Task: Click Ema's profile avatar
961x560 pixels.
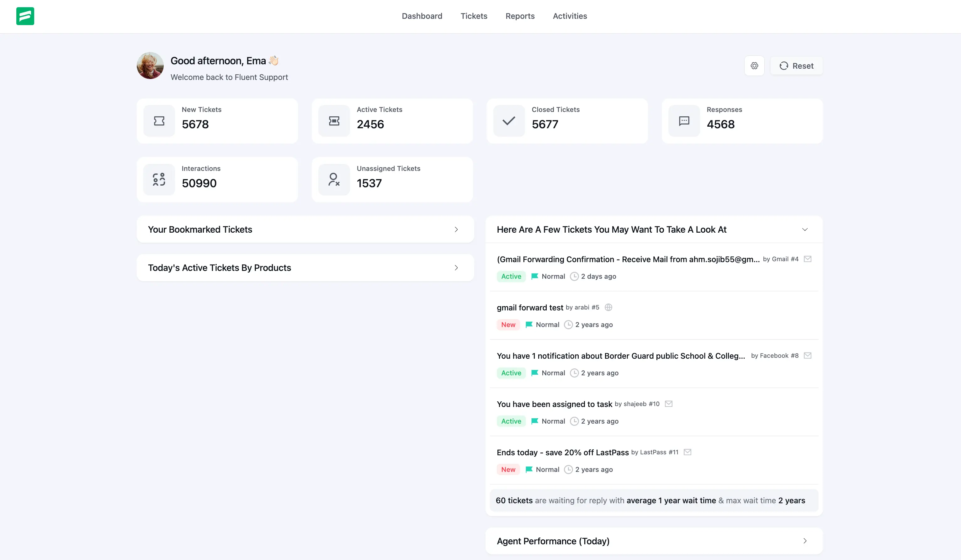Action: click(x=150, y=66)
